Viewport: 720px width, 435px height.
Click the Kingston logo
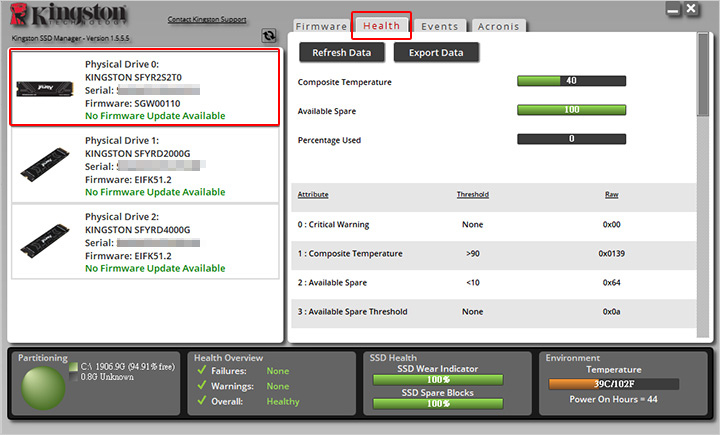click(68, 15)
